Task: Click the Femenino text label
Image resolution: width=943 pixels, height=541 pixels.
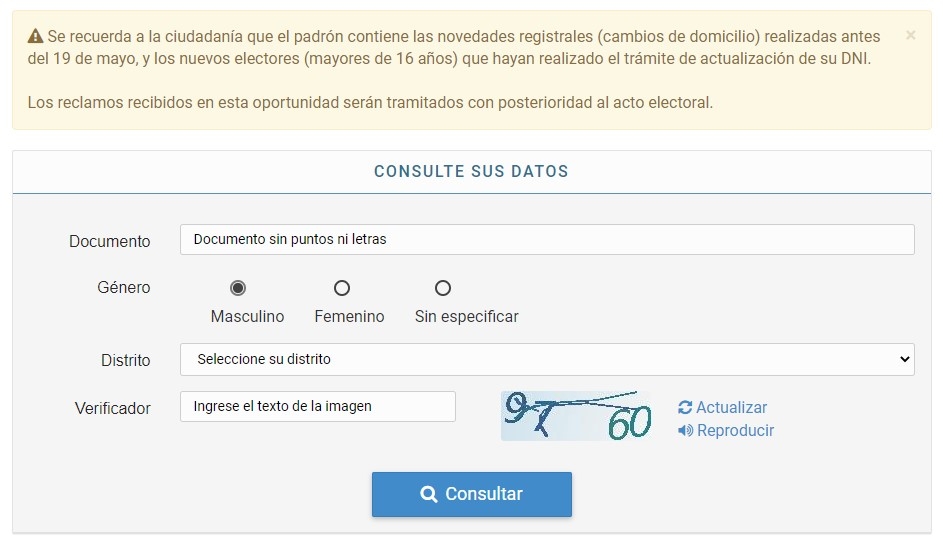Action: click(x=349, y=316)
